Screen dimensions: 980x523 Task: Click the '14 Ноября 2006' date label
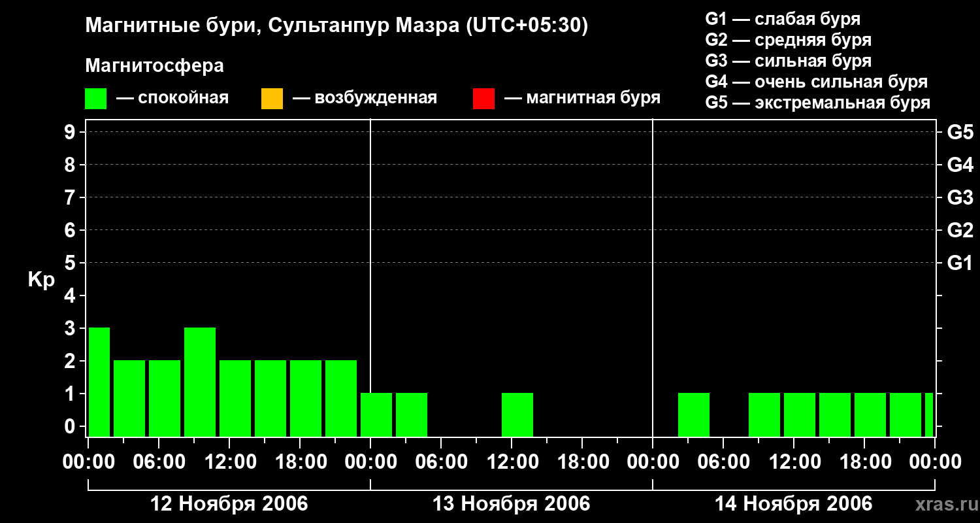tap(794, 504)
